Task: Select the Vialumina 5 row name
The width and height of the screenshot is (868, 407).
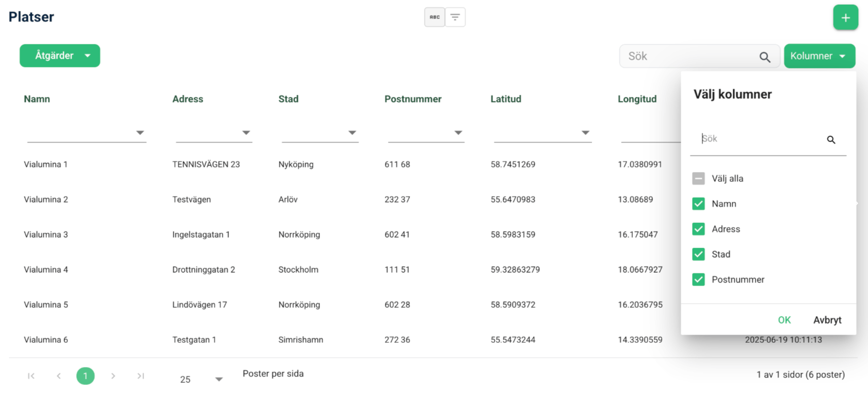Action: click(x=46, y=305)
